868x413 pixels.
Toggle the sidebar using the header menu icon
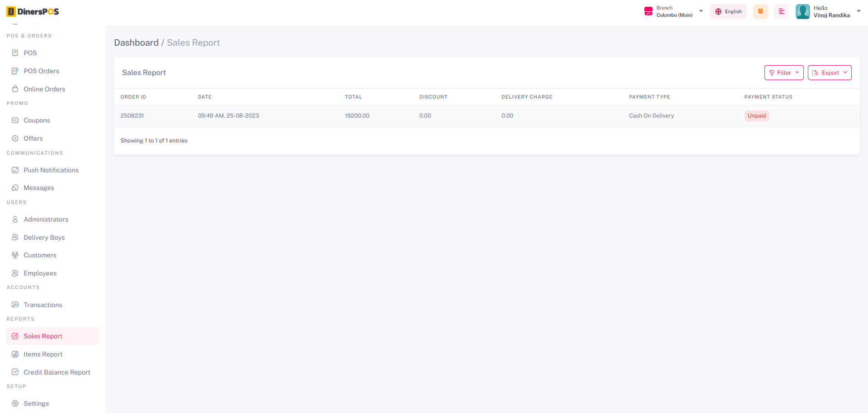781,12
